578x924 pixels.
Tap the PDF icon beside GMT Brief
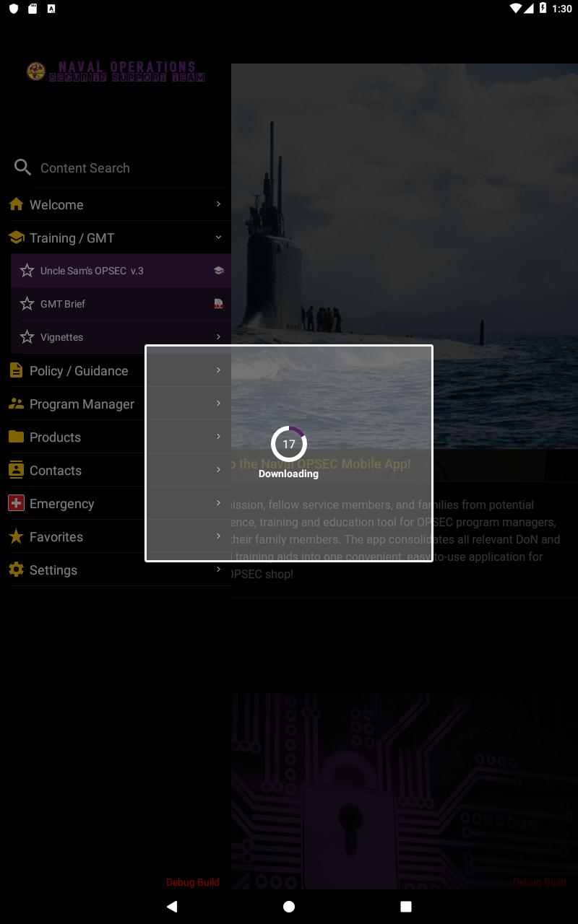[218, 304]
